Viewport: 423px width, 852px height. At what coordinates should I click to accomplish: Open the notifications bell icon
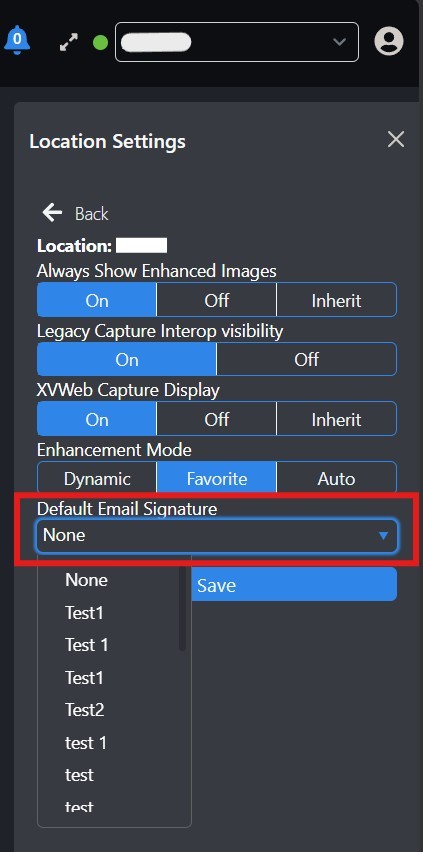17,40
